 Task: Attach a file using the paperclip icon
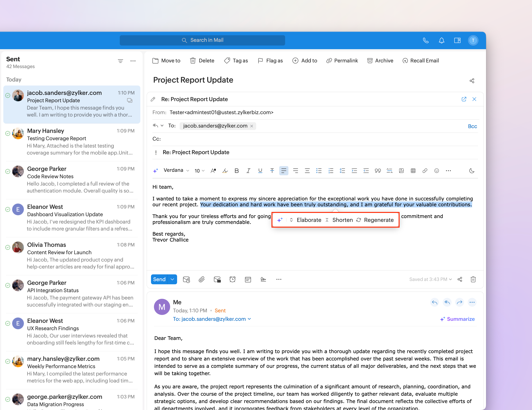click(202, 279)
